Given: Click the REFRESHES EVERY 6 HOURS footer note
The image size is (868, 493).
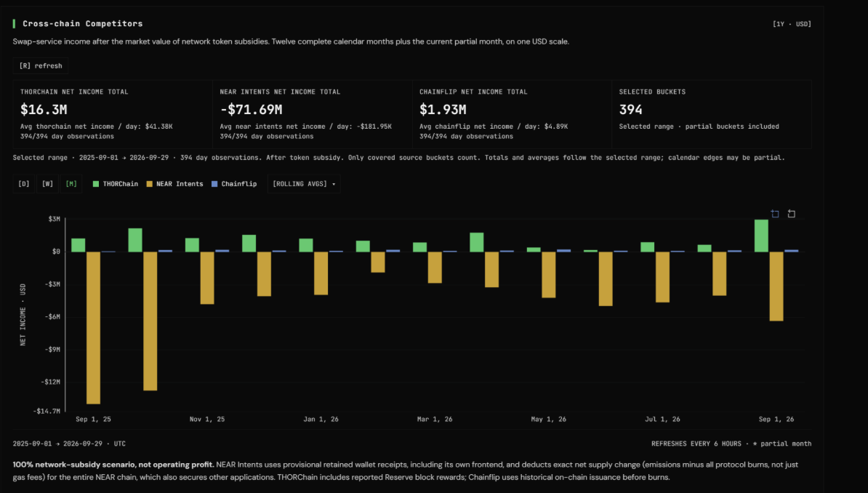Looking at the screenshot, I should point(696,444).
